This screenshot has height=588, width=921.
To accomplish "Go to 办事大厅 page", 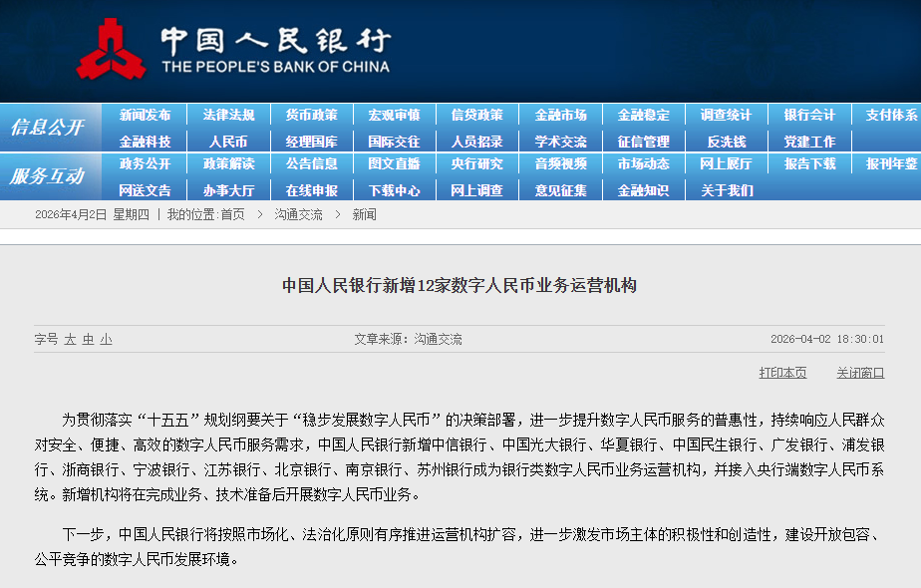I will (x=228, y=190).
